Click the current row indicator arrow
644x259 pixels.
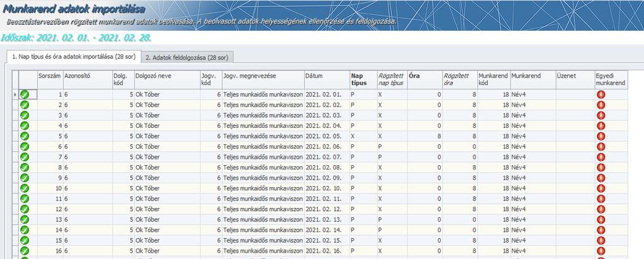tap(15, 95)
